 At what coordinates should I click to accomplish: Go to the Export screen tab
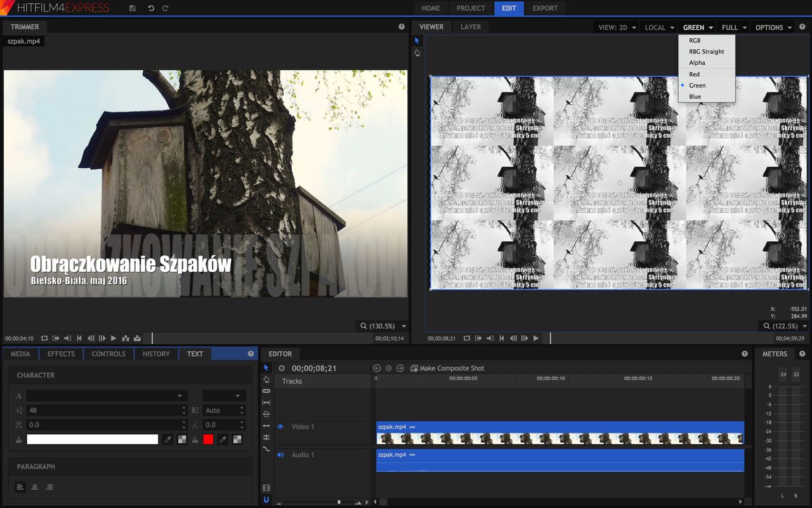tap(545, 8)
